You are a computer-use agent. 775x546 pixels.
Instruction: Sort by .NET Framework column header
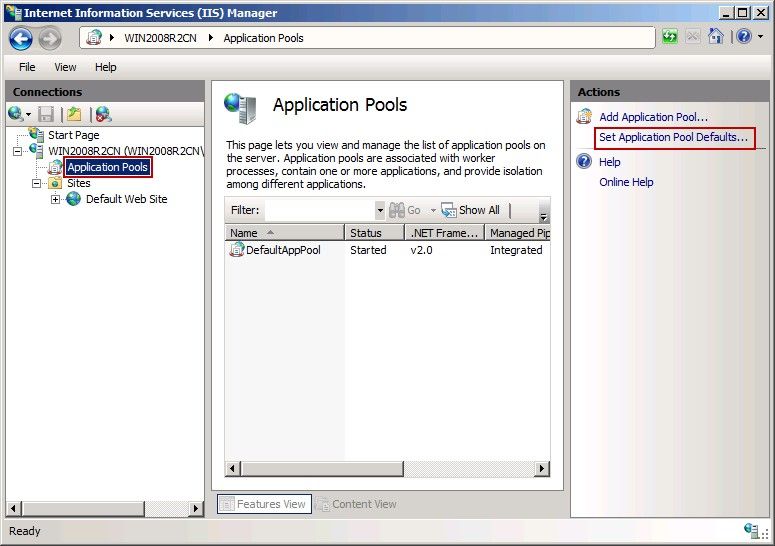point(444,233)
